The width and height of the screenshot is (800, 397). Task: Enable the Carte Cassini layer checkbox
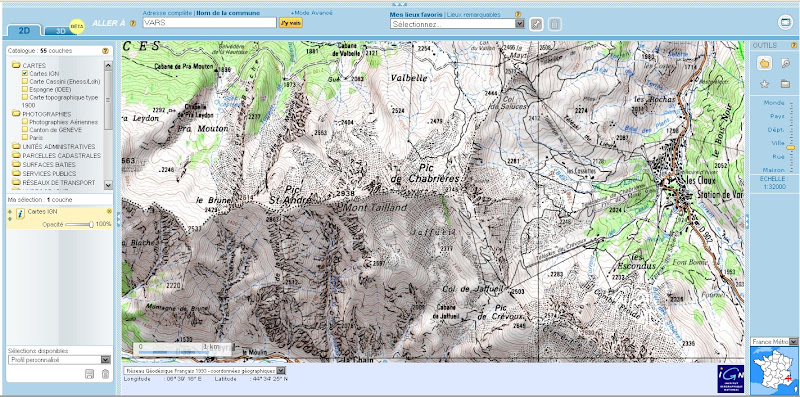point(25,81)
